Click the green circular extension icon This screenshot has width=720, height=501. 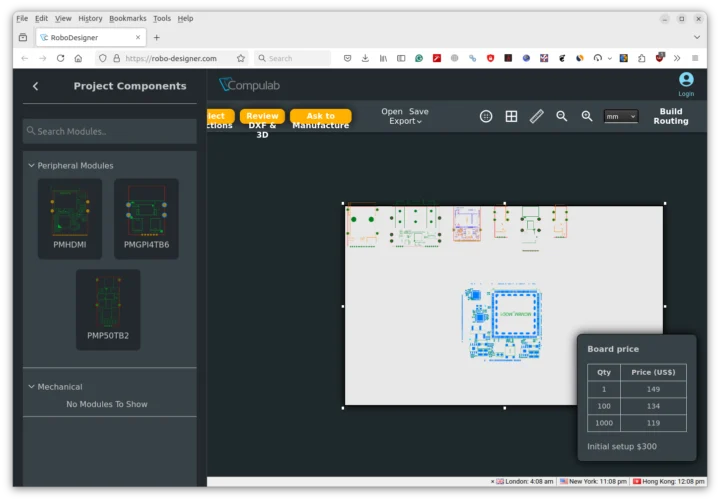click(419, 58)
